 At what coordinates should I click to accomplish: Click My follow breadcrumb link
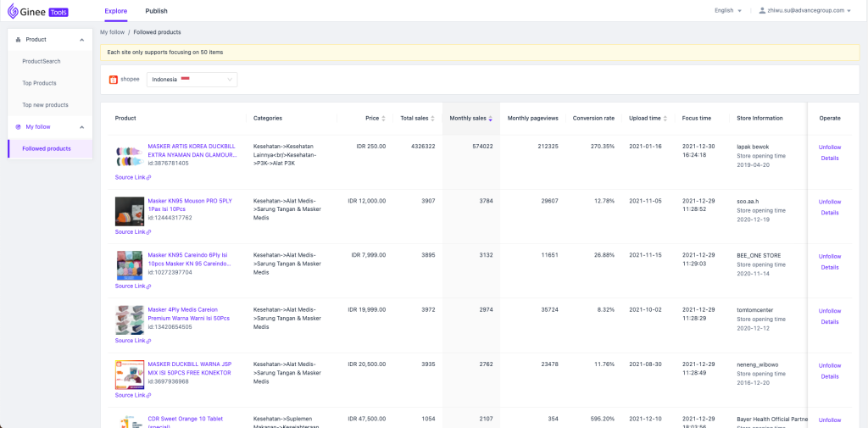tap(113, 32)
